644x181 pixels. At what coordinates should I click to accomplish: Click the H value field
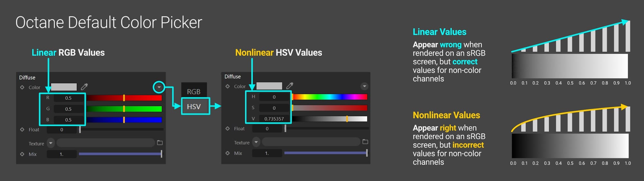[x=274, y=97]
